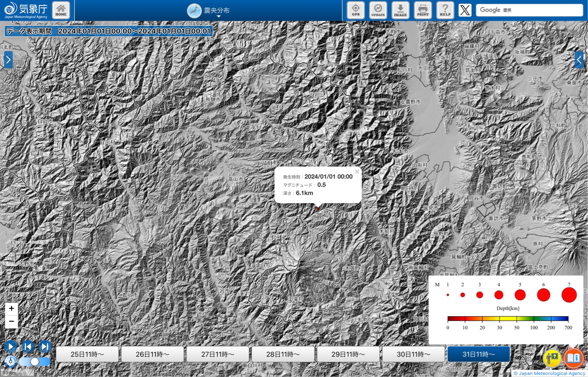The image size is (588, 377).
Task: Click the map zoom out minus button
Action: point(12,321)
